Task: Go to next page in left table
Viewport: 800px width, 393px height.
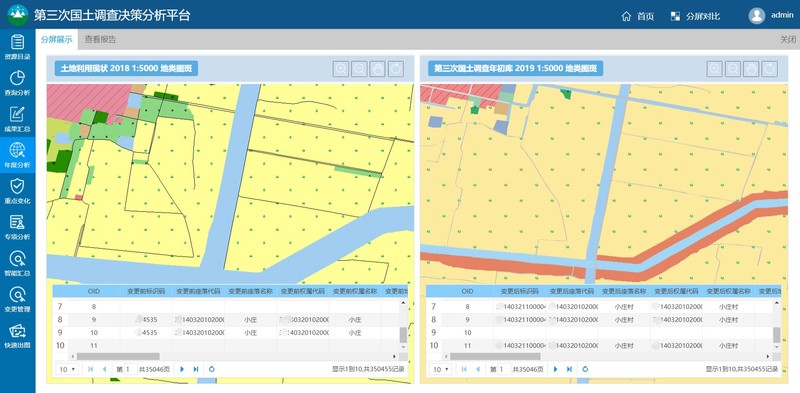Action: click(182, 369)
